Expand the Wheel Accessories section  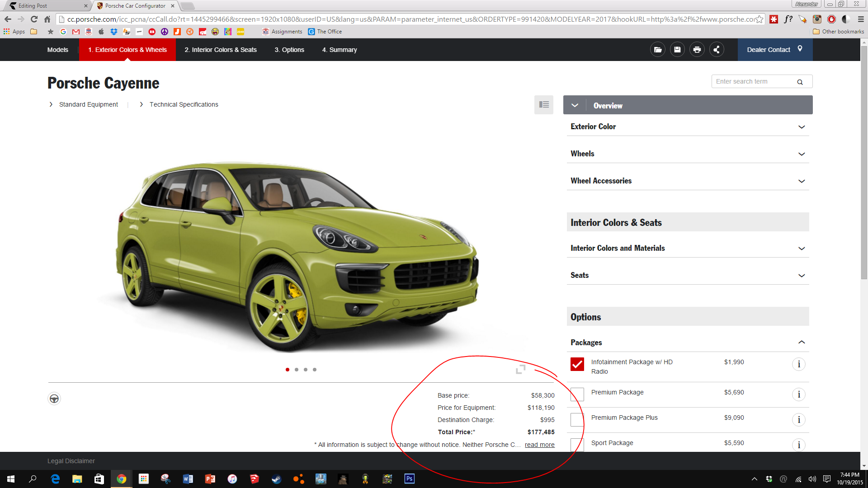pos(688,181)
